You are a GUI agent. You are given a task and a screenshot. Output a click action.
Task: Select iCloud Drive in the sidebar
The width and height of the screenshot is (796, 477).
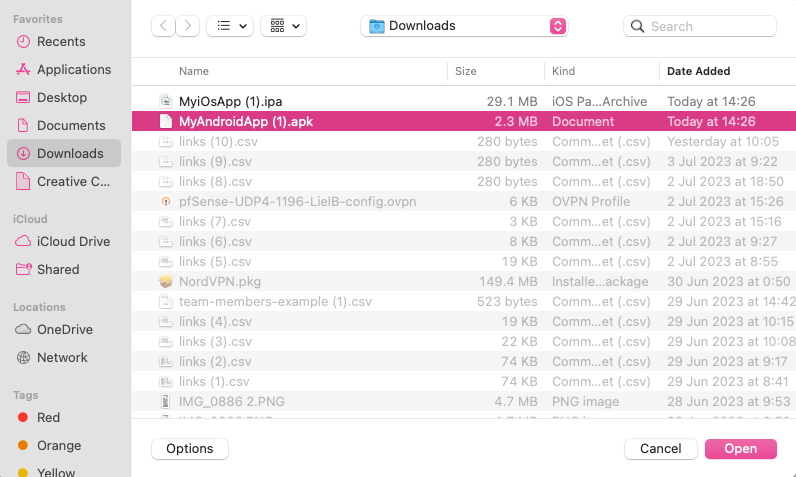coord(73,242)
